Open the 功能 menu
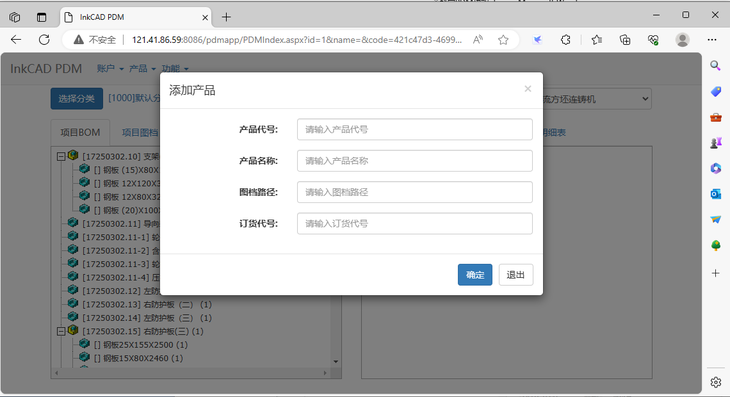The image size is (730, 397). pyautogui.click(x=175, y=69)
